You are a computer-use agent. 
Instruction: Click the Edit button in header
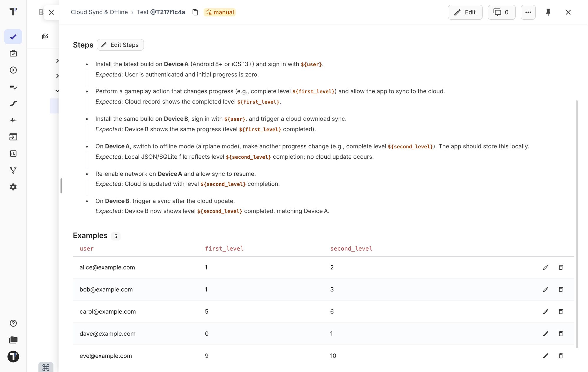[465, 12]
